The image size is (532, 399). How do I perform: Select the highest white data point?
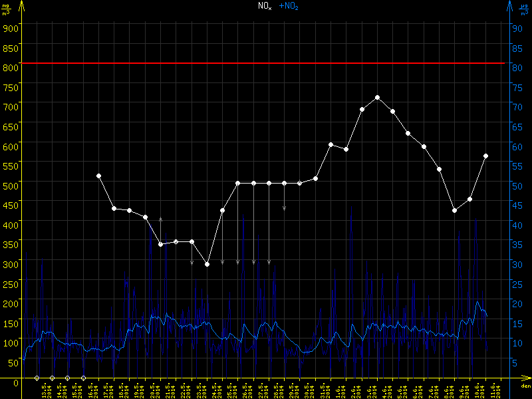pyautogui.click(x=378, y=97)
